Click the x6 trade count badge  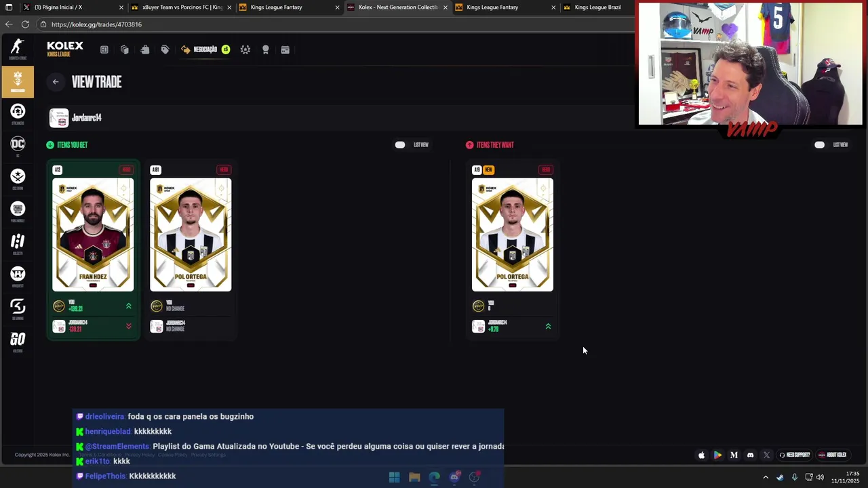coord(226,49)
